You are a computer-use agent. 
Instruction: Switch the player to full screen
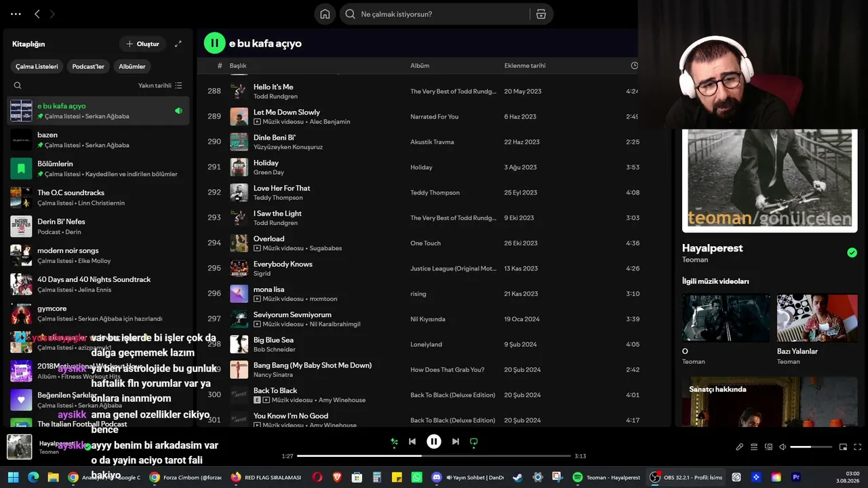(857, 447)
